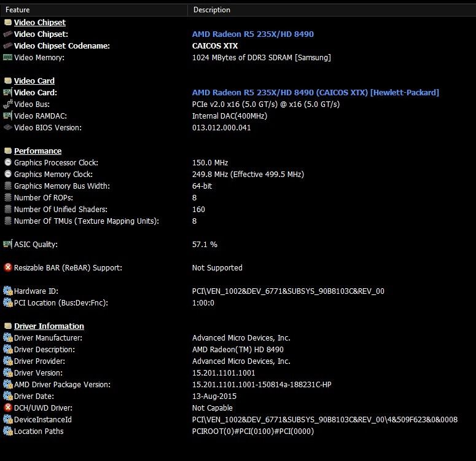476x461 pixels.
Task: Select the AMD Driver Package Version value ending in 188231C-HP
Action: (x=262, y=384)
